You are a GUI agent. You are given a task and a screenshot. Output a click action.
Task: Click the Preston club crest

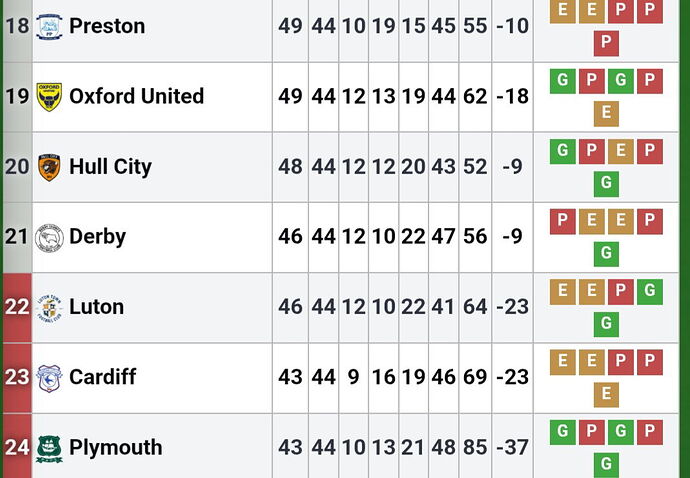49,27
